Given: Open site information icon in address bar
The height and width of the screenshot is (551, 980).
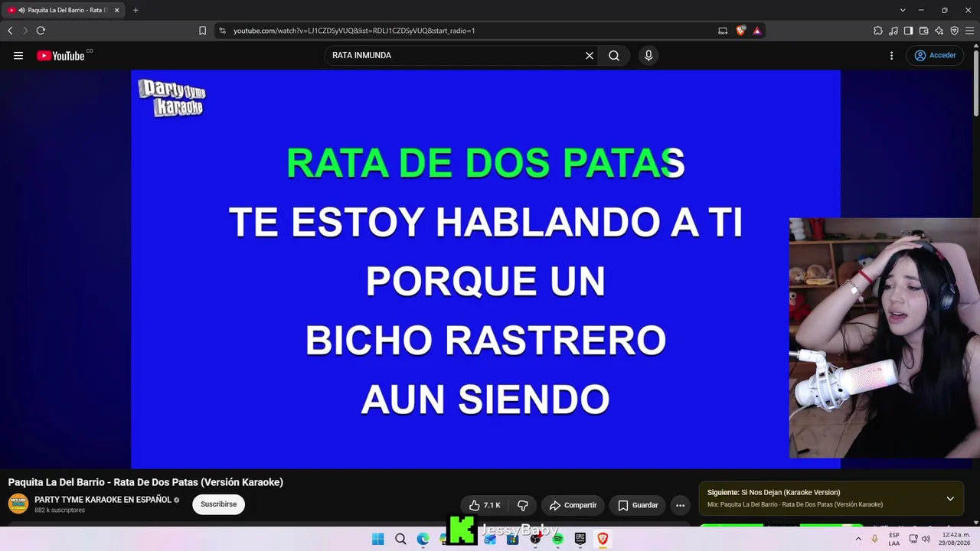Looking at the screenshot, I should pos(222,31).
